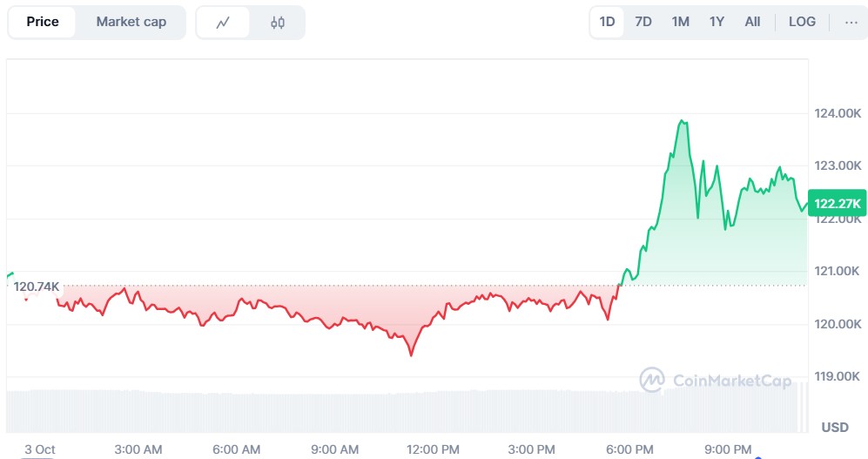
Task: Click the green 122.27K current price tag
Action: click(x=838, y=204)
